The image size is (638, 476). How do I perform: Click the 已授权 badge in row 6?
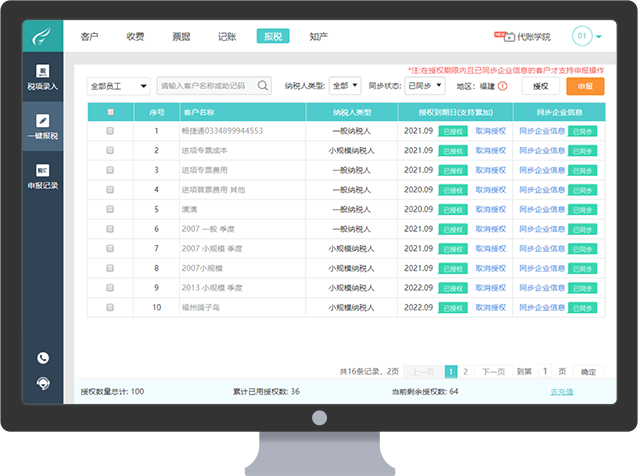(453, 229)
